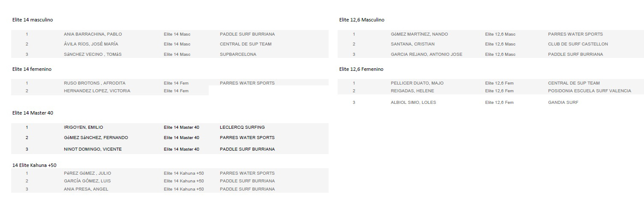
Task: Select POSIDONIA ESCUELA SURF VALENCIA club
Action: (x=590, y=91)
